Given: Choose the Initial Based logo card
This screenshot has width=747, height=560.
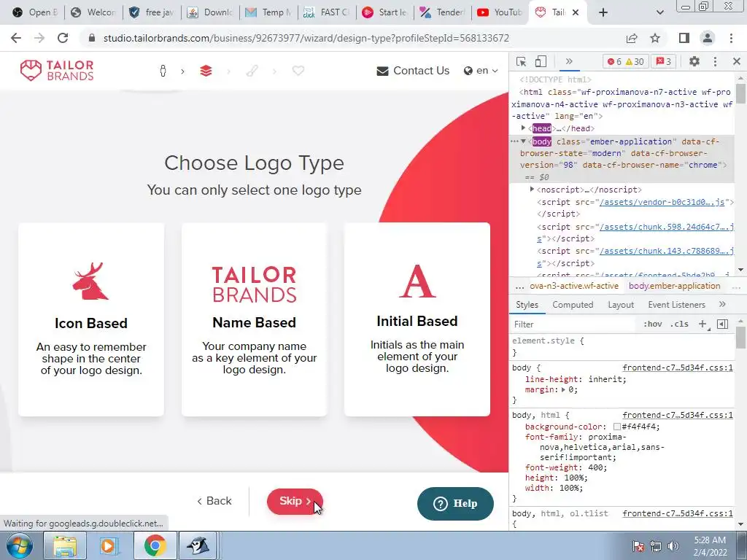Looking at the screenshot, I should (417, 319).
